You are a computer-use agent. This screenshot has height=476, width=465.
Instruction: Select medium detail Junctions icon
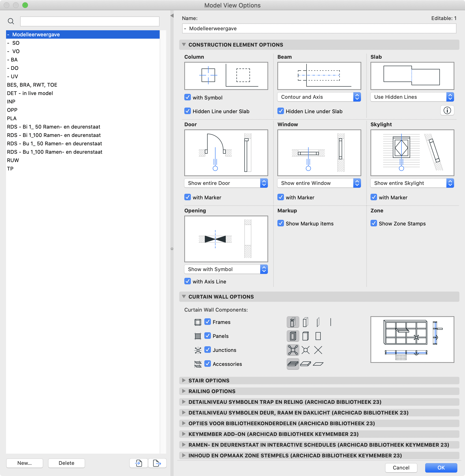point(305,350)
